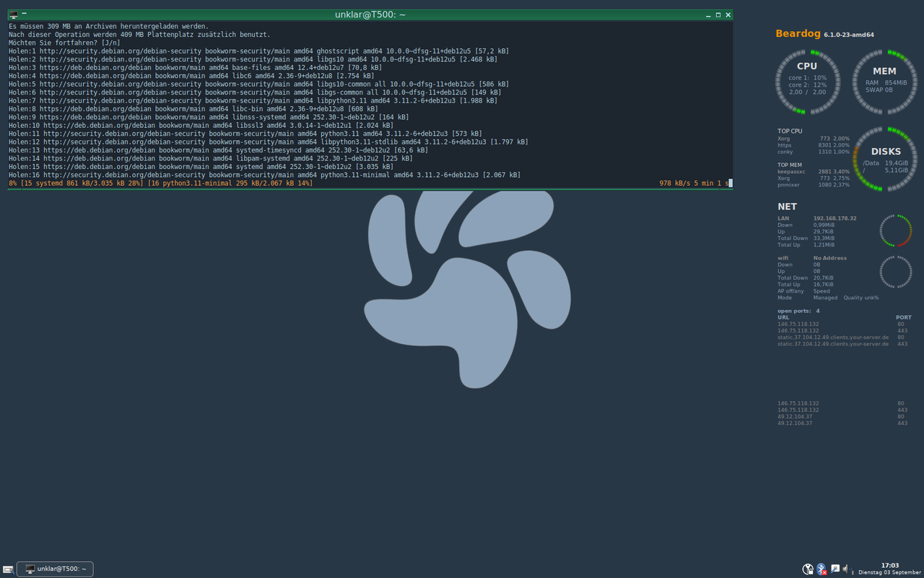Viewport: 924px width, 578px height.
Task: Select the Holen:3 base-files line
Action: (x=195, y=67)
